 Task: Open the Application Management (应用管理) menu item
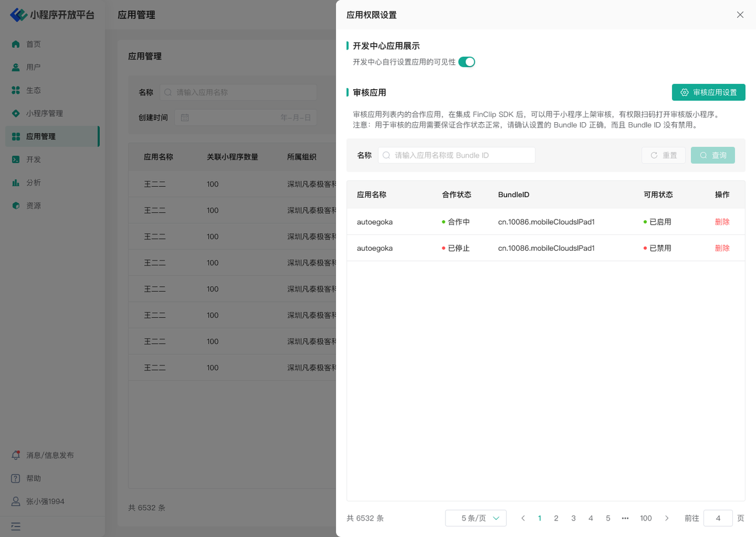41,136
